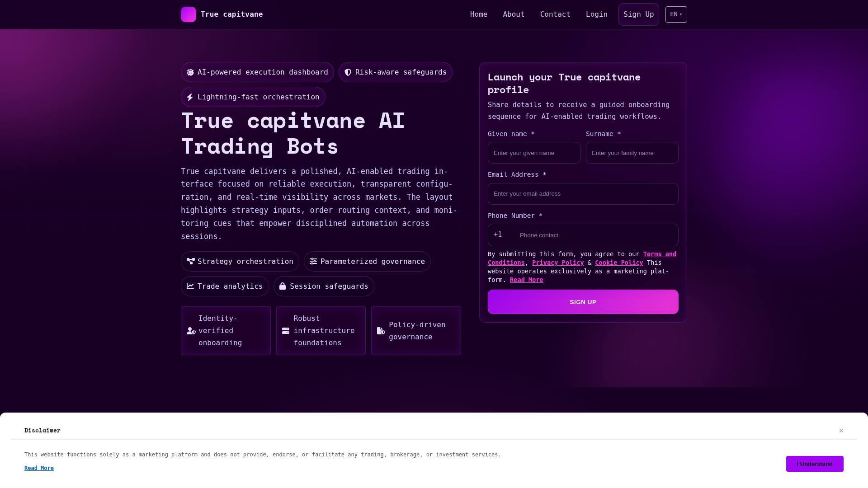Click the Sign Up button in the header

click(x=639, y=14)
